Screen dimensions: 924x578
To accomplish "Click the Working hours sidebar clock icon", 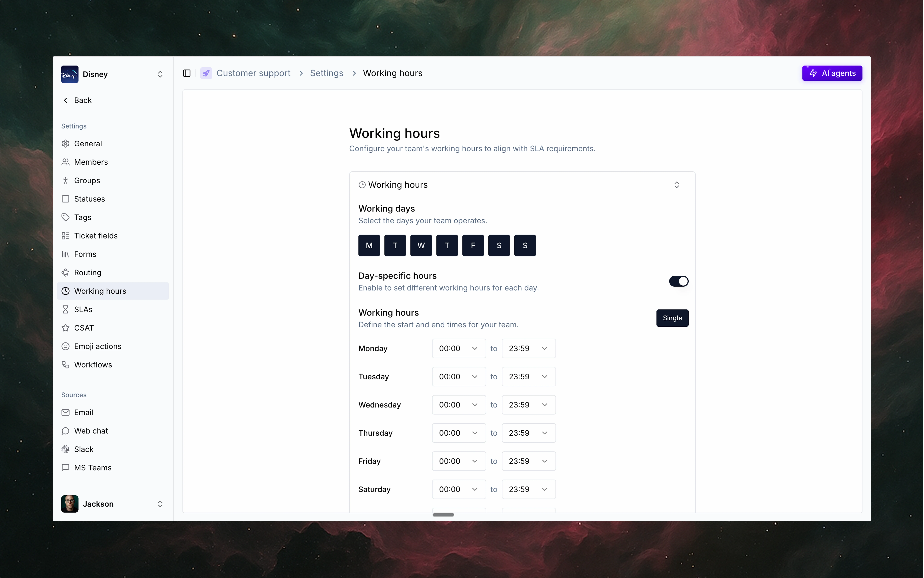I will (66, 291).
